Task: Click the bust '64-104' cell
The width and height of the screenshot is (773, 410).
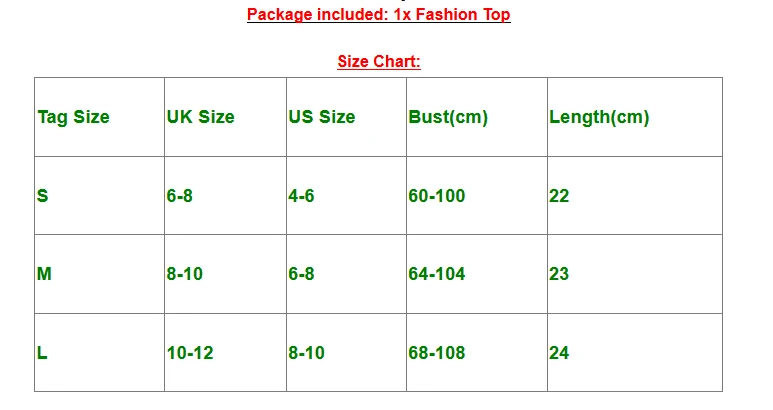Action: pyautogui.click(x=437, y=274)
